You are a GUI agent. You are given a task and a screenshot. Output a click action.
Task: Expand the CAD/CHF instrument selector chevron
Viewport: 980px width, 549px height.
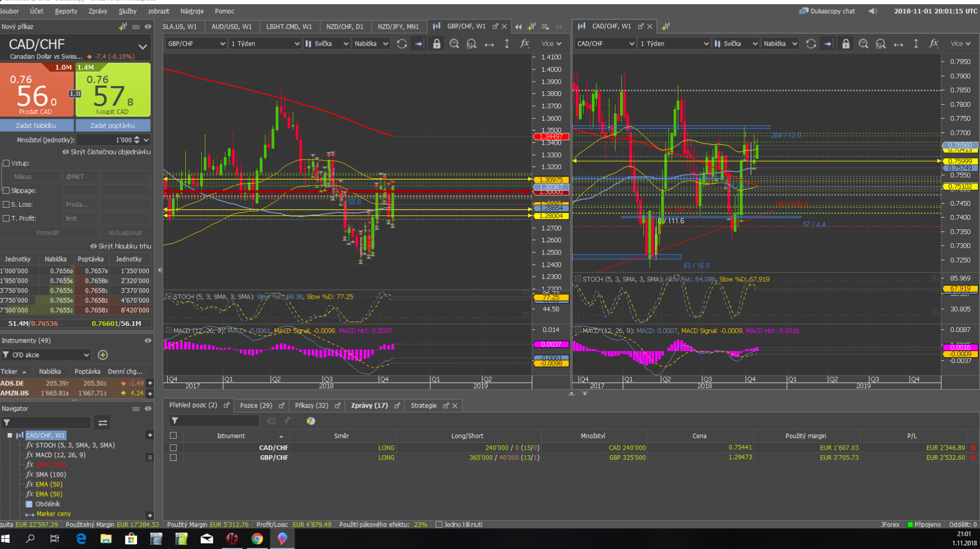(x=143, y=47)
